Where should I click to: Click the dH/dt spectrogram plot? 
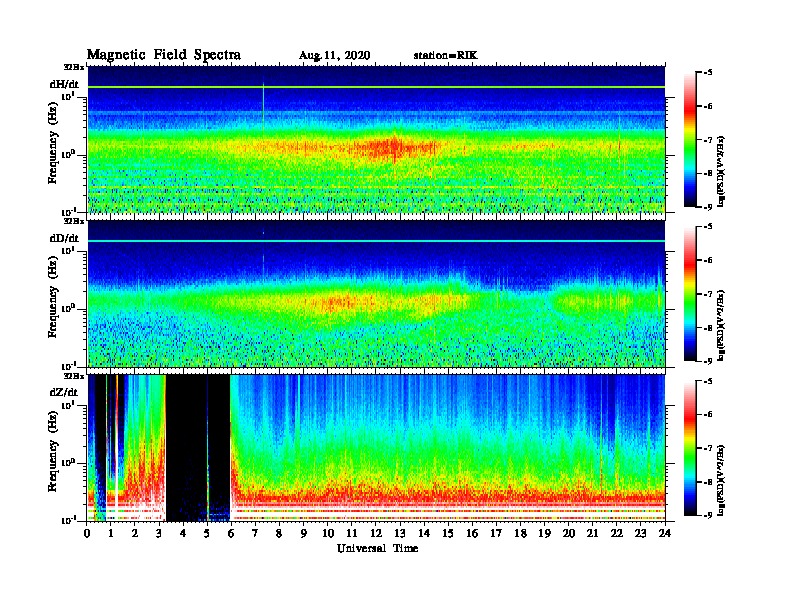point(376,139)
